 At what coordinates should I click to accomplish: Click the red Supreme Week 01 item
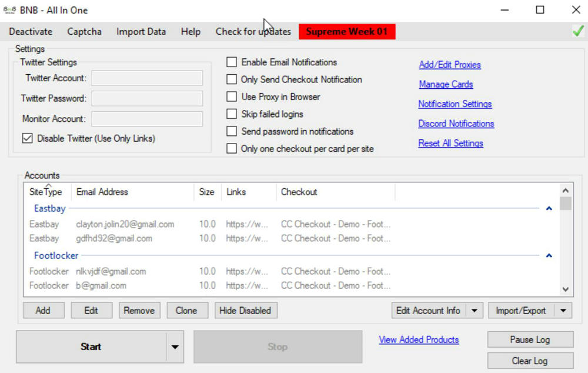click(347, 32)
